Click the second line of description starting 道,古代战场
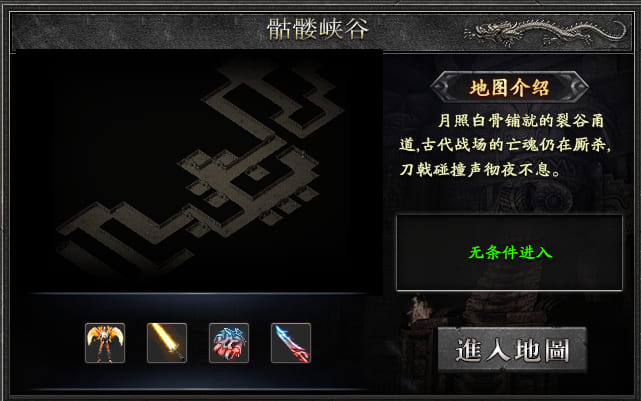The height and width of the screenshot is (401, 641). pyautogui.click(x=505, y=145)
